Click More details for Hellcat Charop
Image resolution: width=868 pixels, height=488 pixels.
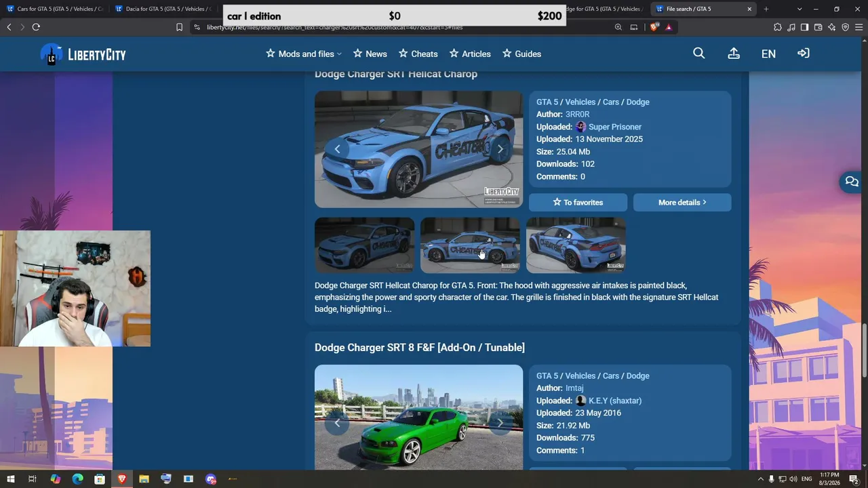(x=682, y=203)
